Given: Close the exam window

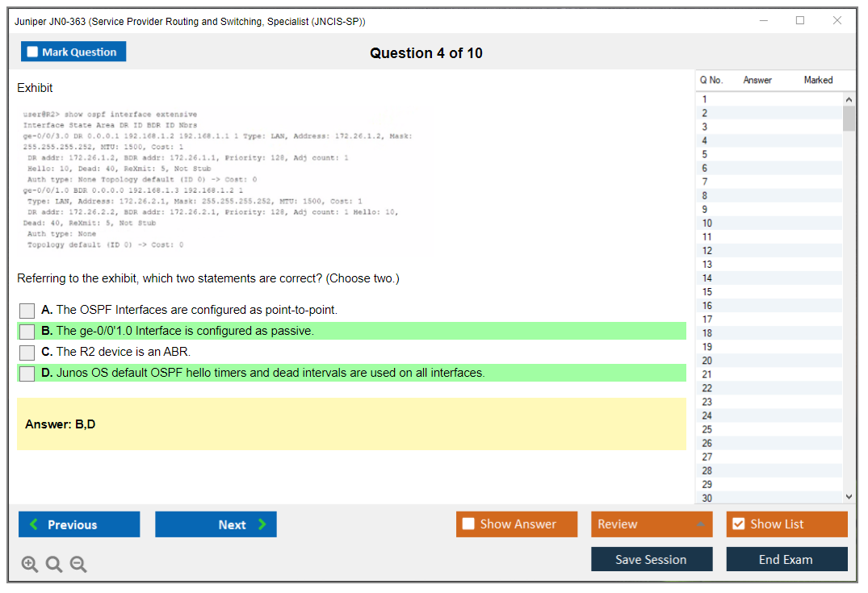Looking at the screenshot, I should pos(837,21).
